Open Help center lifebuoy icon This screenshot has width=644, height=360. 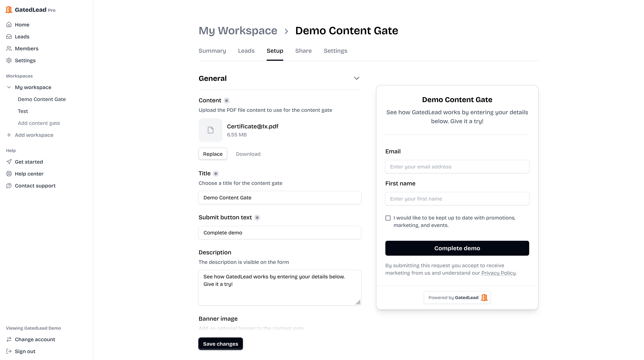(x=9, y=174)
